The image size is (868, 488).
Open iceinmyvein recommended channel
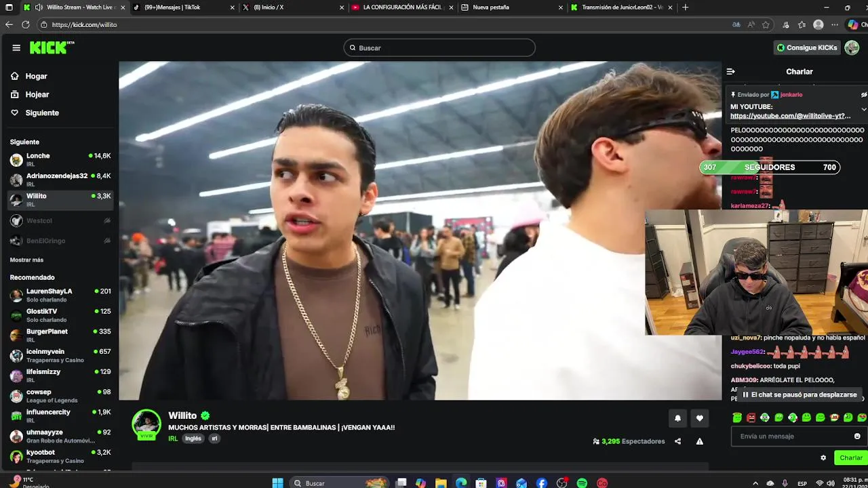coord(60,356)
